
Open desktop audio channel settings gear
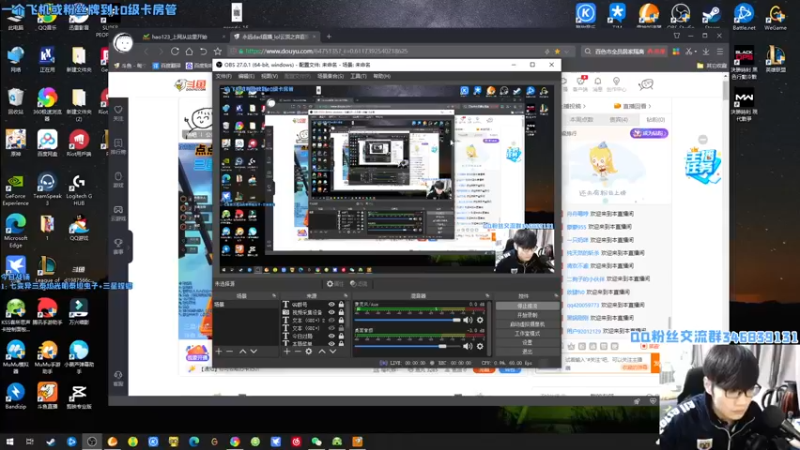click(480, 346)
